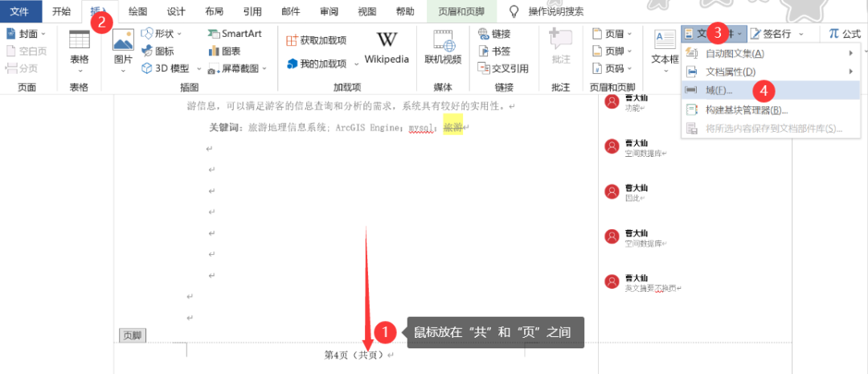The height and width of the screenshot is (374, 868).
Task: Click the 书签 bookmark button
Action: (x=494, y=51)
